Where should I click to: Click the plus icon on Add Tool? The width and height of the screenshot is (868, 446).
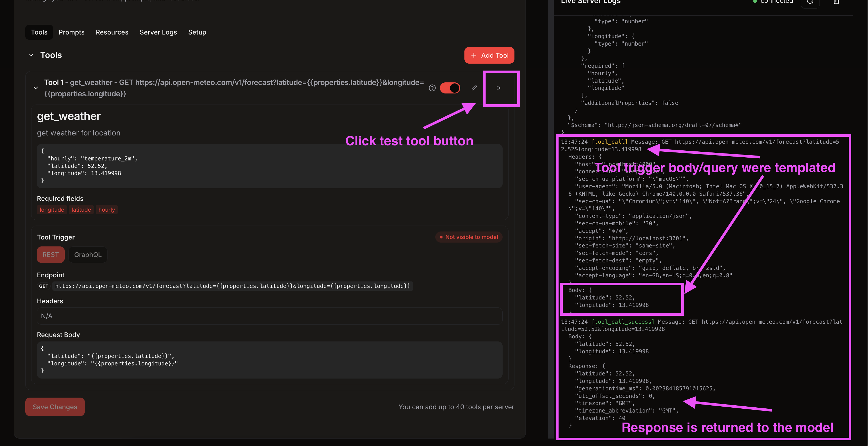[x=474, y=55]
